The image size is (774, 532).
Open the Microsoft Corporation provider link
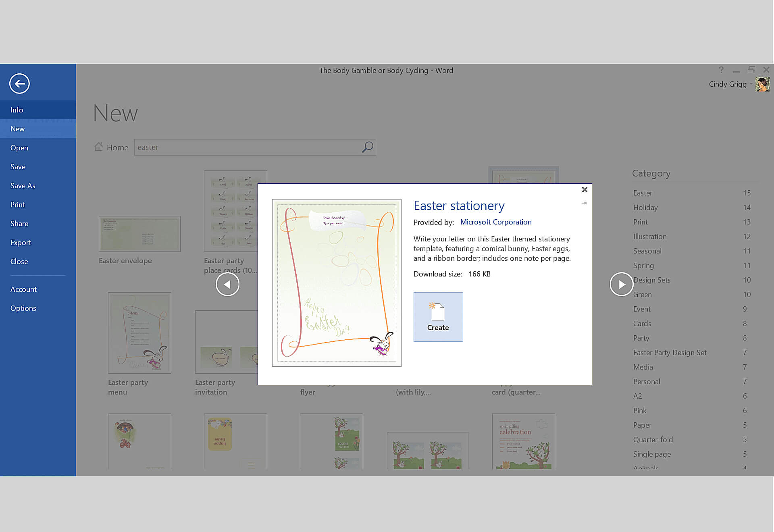(x=495, y=222)
